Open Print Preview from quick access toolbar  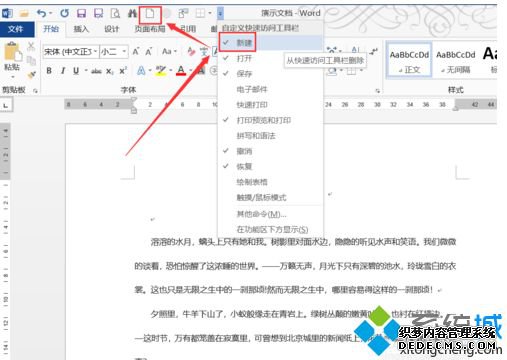pyautogui.click(x=115, y=13)
